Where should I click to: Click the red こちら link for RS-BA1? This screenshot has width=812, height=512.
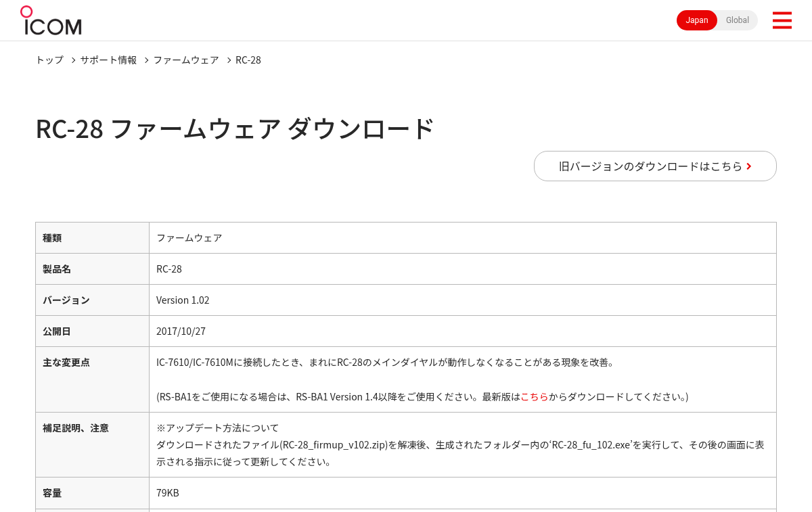[534, 396]
